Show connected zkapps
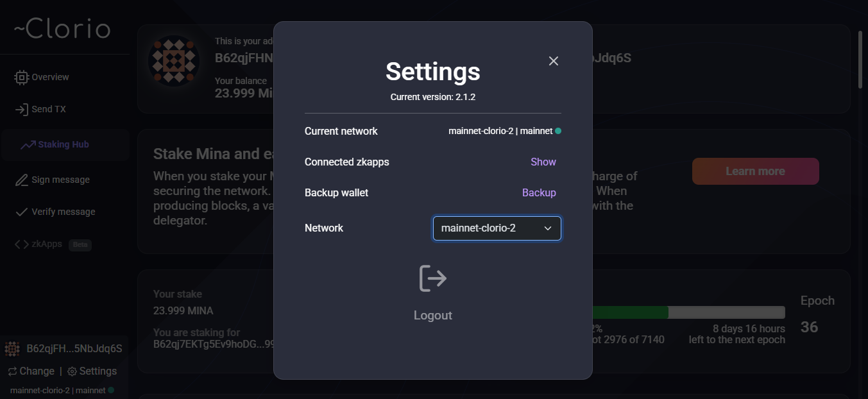This screenshot has height=399, width=868. point(543,162)
